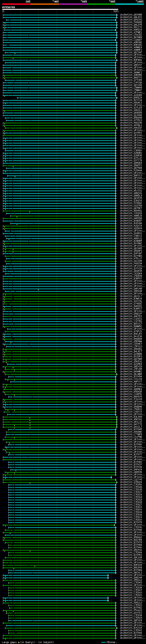
Task: Click the orange ~40% identity color segment
Action: coord(44,4)
